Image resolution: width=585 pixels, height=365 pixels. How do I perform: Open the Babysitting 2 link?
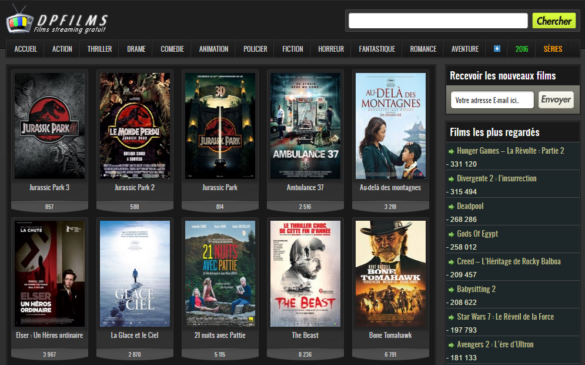coord(476,289)
